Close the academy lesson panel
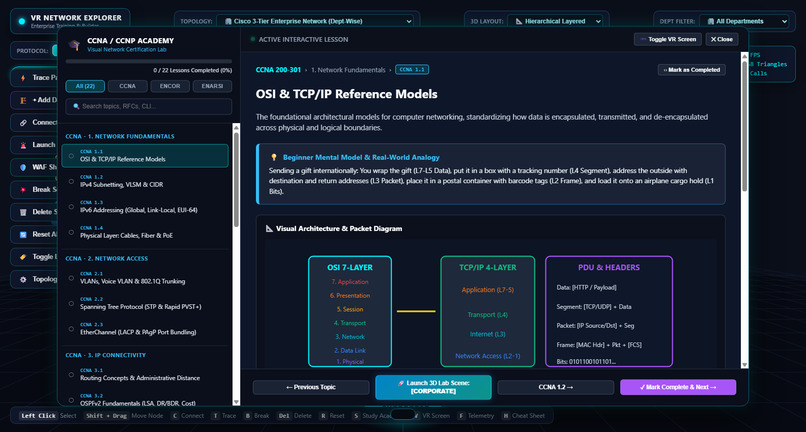 [722, 39]
